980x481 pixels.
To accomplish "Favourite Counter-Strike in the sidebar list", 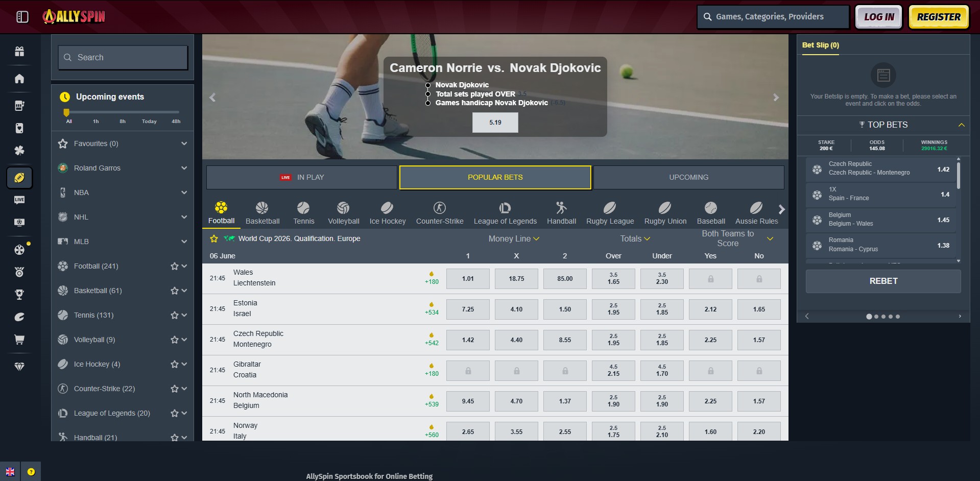I will [174, 389].
